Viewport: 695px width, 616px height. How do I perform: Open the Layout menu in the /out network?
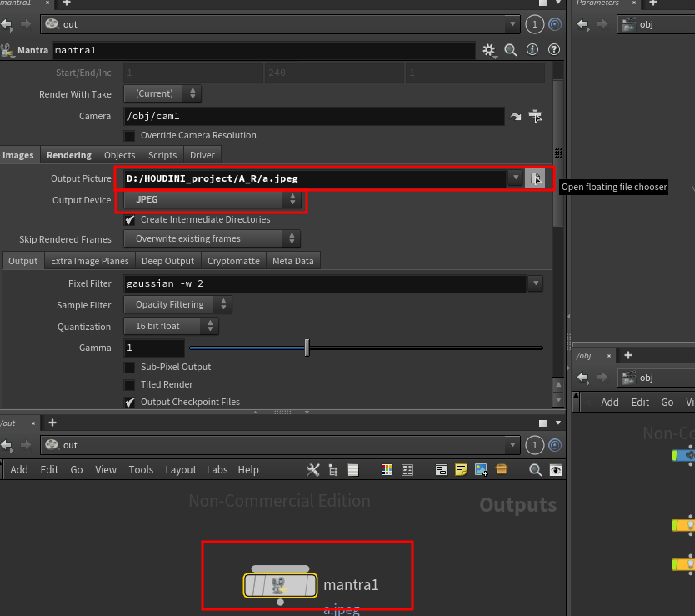(x=181, y=470)
